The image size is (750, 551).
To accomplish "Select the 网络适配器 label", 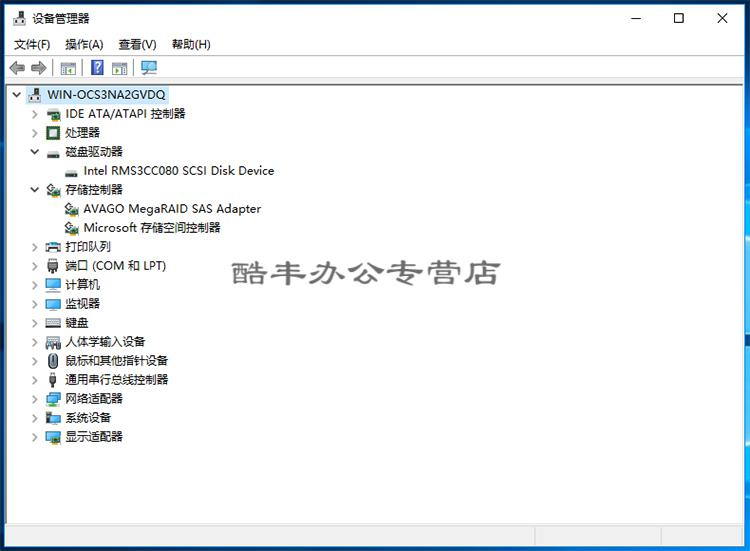I will tap(94, 399).
